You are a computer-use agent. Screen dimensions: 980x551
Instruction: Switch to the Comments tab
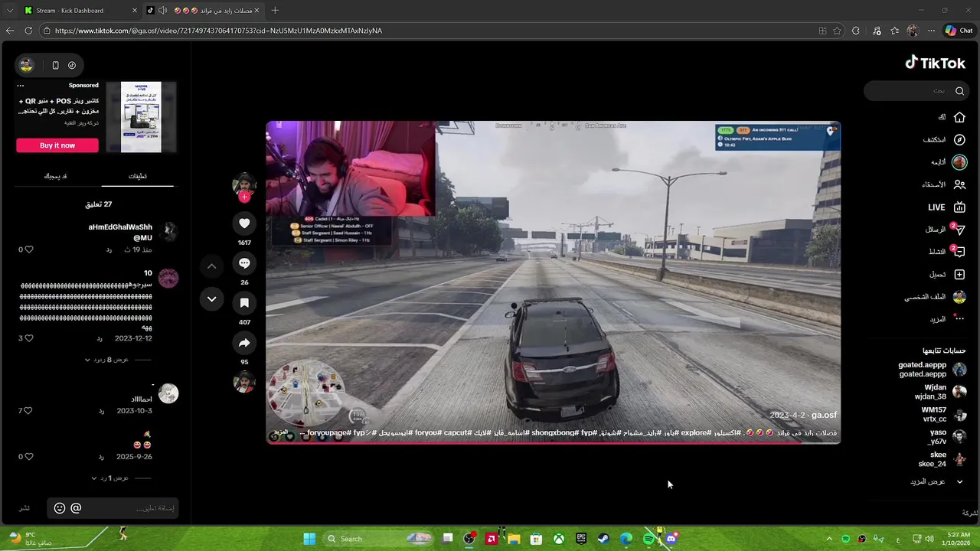point(138,176)
